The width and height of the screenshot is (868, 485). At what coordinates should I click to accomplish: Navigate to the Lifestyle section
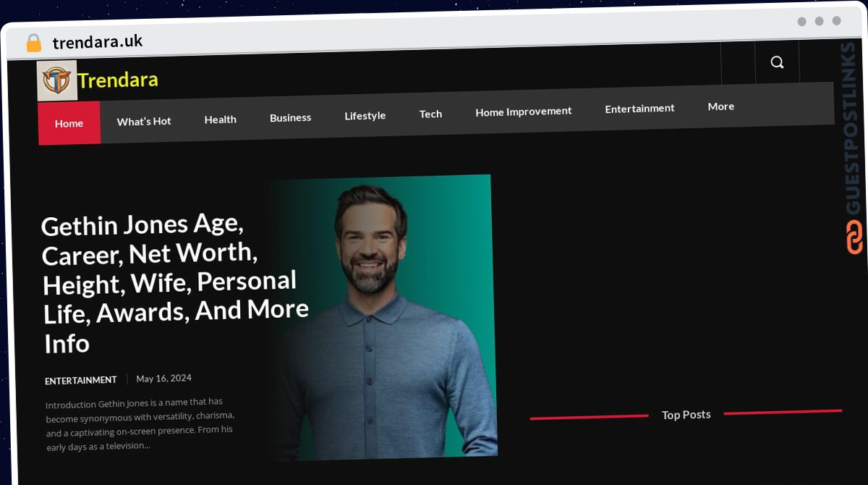pyautogui.click(x=365, y=116)
